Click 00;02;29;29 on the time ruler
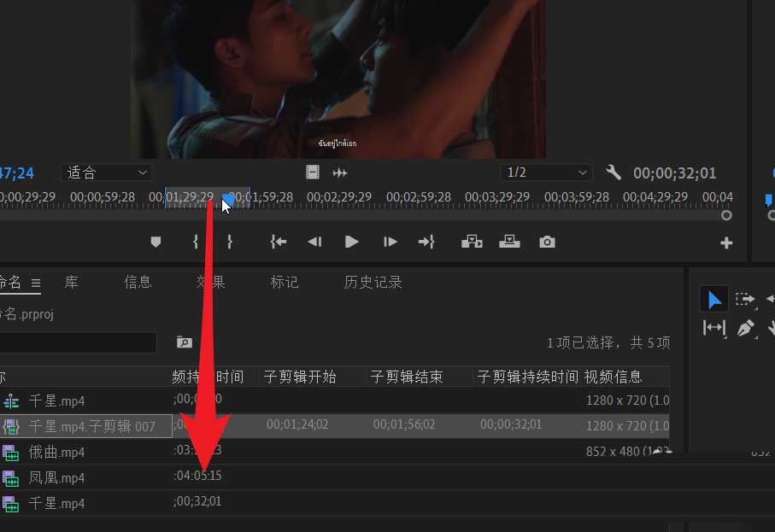This screenshot has width=775, height=532. [x=339, y=197]
